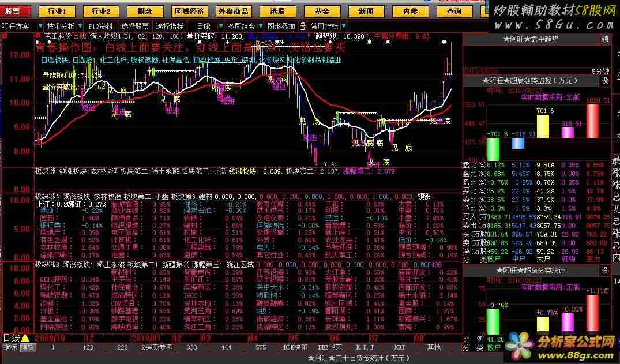Expand the 常用指标 dropdown arrow

point(344,26)
